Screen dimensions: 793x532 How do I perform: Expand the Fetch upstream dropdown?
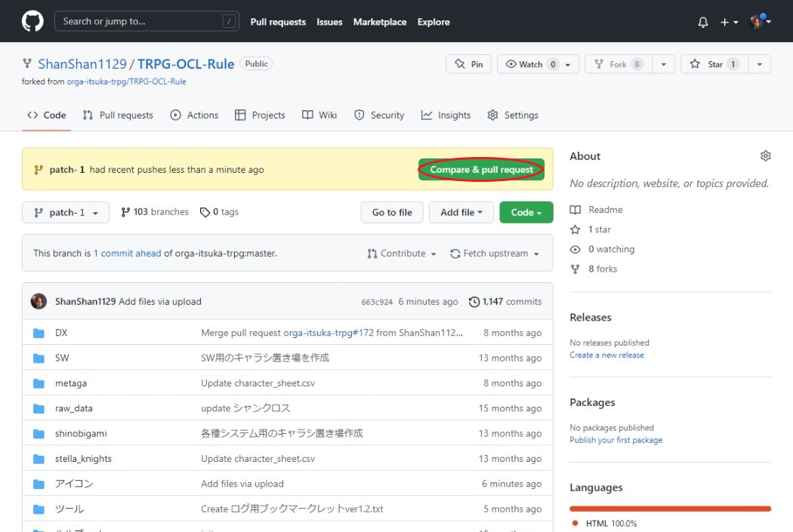495,253
